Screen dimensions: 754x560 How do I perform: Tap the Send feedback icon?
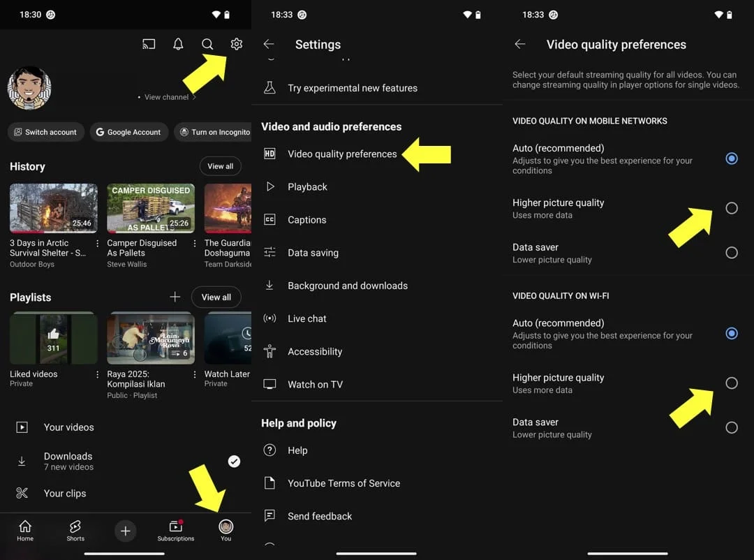pyautogui.click(x=269, y=516)
